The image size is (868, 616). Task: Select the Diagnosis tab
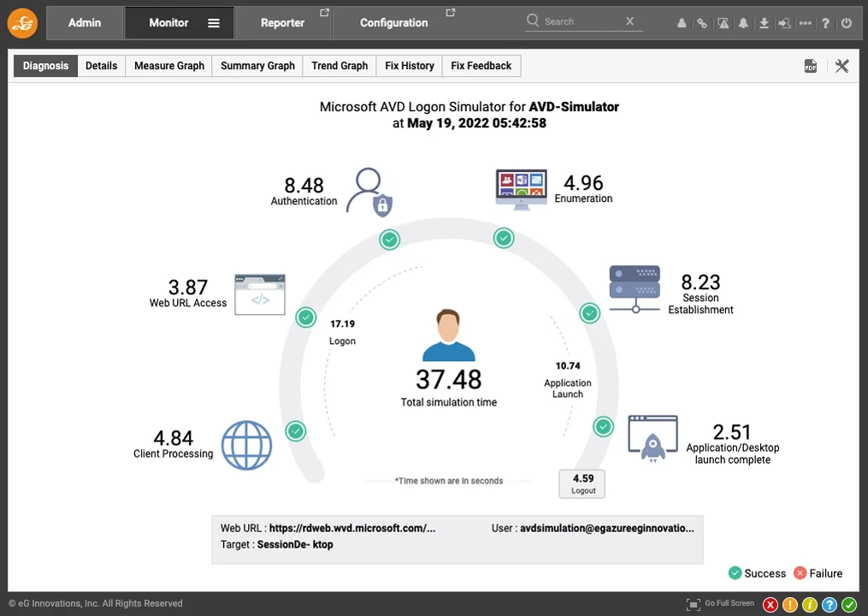[x=45, y=66]
